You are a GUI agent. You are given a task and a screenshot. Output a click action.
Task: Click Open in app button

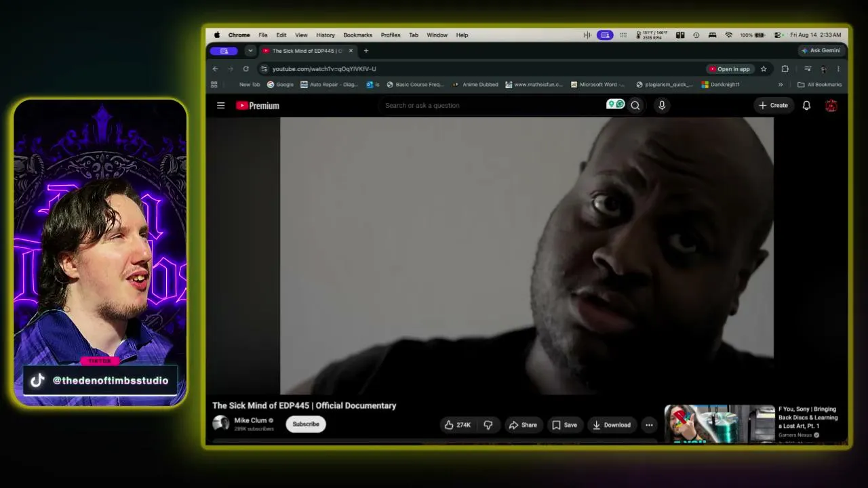729,68
